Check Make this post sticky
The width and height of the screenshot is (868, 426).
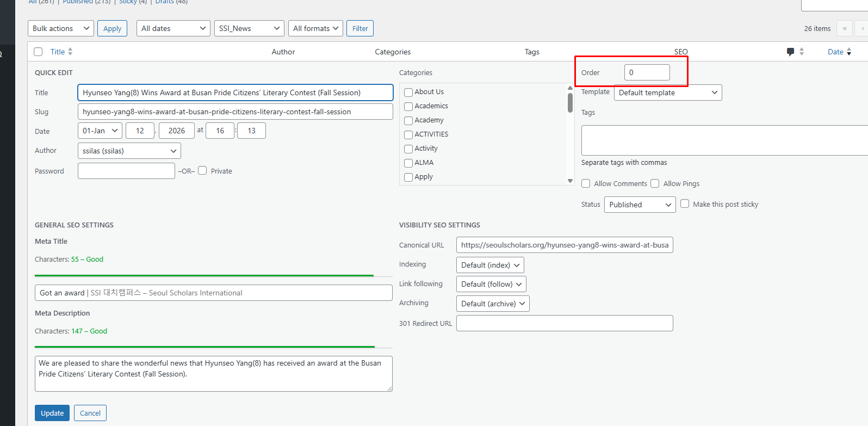coord(685,204)
